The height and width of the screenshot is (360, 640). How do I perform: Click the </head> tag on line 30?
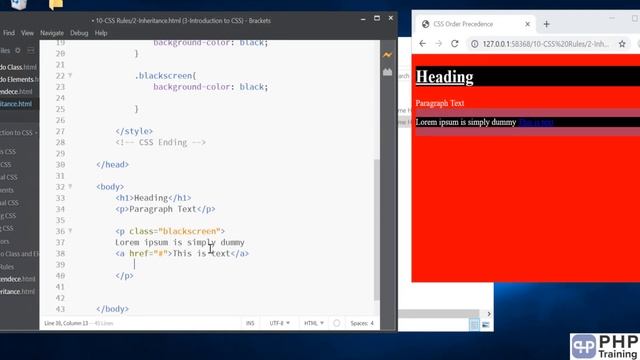112,164
